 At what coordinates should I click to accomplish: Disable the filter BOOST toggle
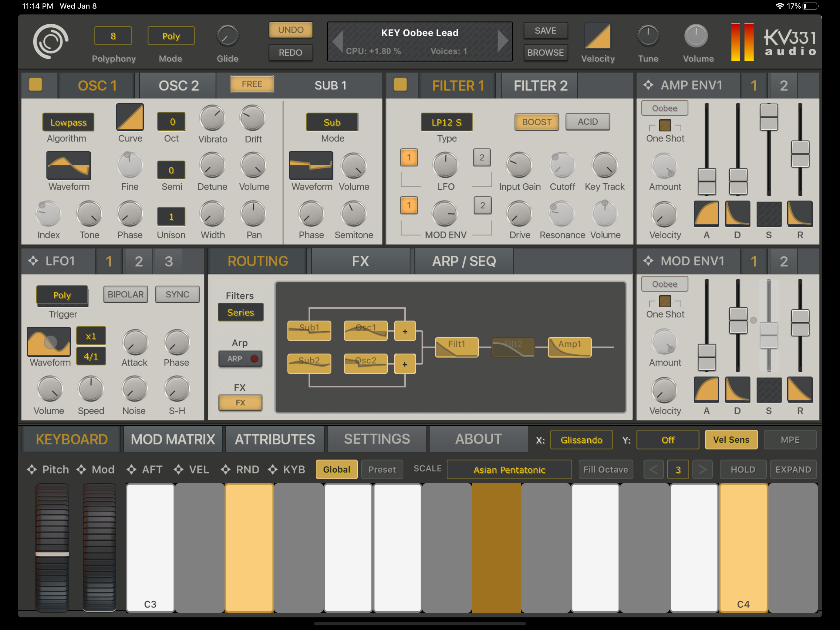pyautogui.click(x=536, y=122)
